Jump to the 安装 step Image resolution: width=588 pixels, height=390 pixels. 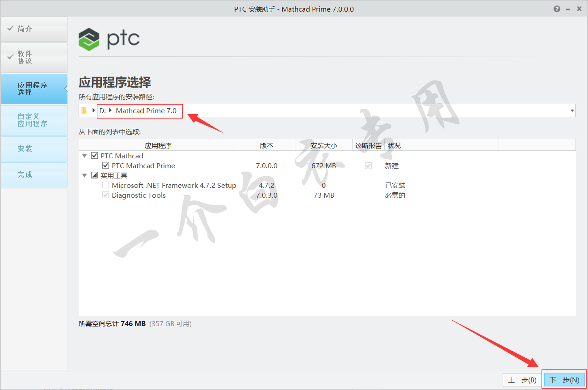pyautogui.click(x=34, y=148)
